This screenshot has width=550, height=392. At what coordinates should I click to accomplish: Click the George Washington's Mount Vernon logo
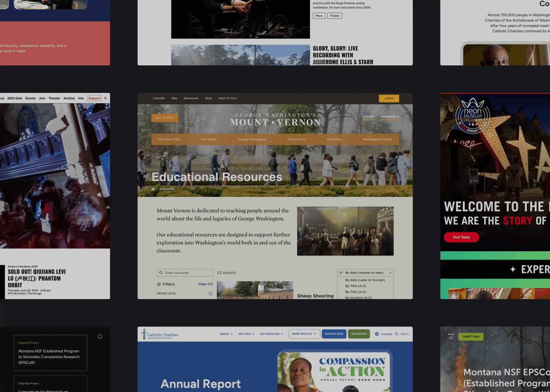(275, 119)
